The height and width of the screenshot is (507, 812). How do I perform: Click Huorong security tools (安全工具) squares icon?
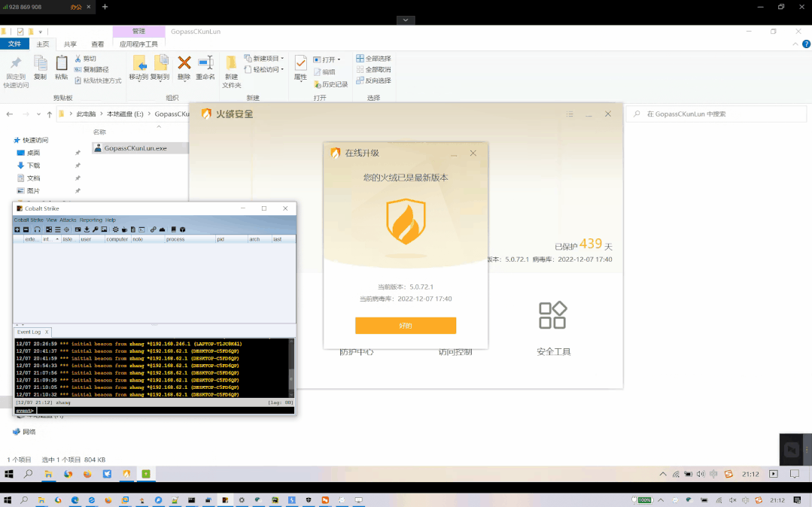553,315
